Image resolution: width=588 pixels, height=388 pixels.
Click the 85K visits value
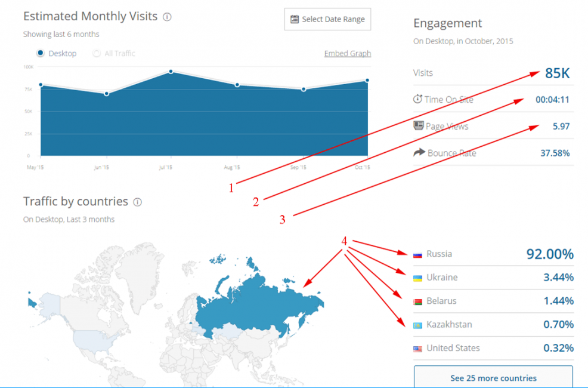pos(557,73)
